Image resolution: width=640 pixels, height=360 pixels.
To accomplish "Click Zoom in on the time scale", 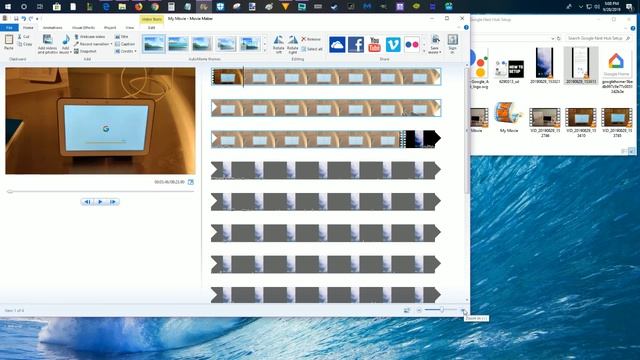I will coord(464,310).
